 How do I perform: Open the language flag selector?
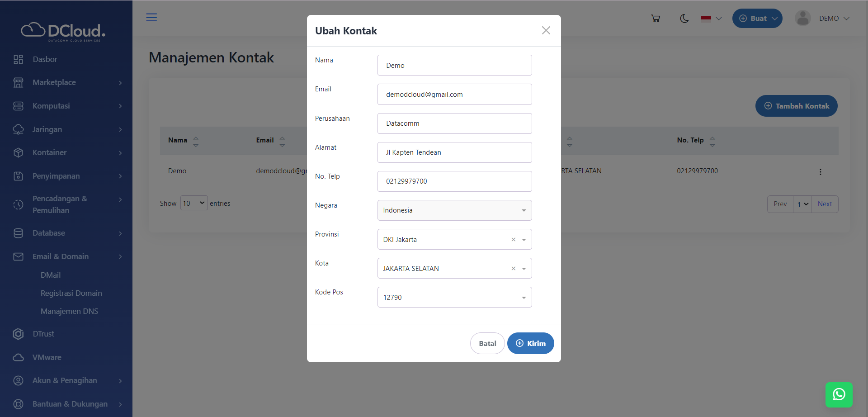coord(711,19)
